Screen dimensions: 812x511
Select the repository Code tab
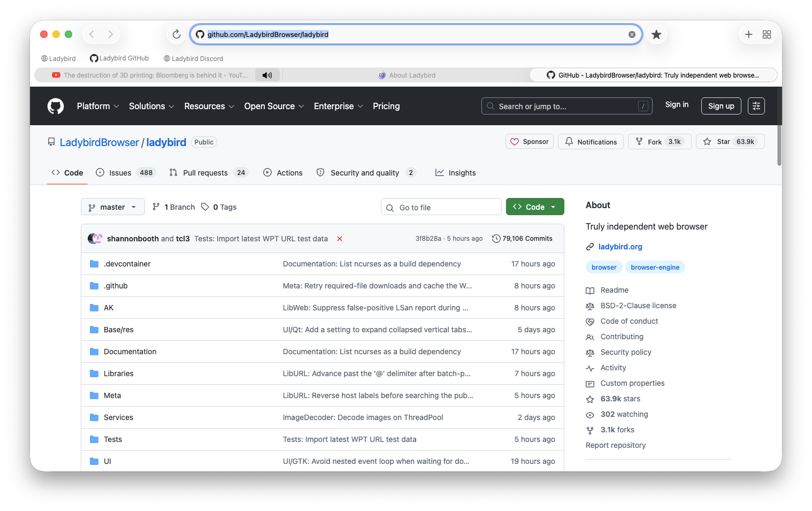(x=67, y=172)
